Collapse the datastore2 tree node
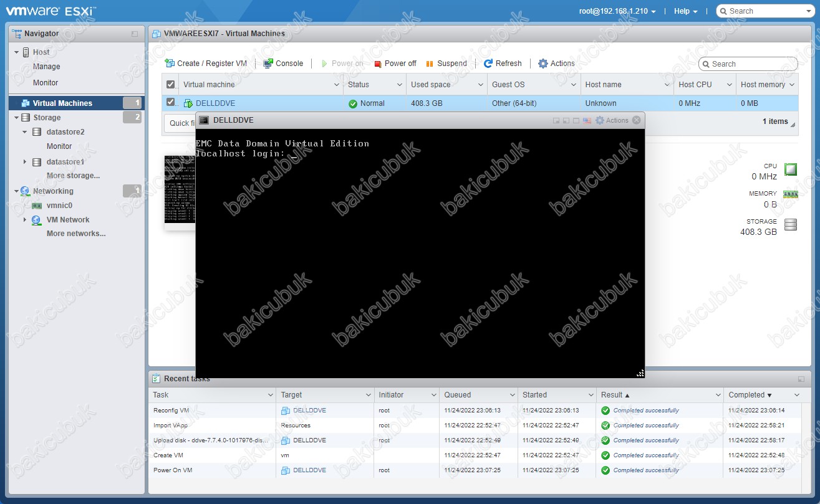Screen dimensions: 820x504 [x=25, y=132]
